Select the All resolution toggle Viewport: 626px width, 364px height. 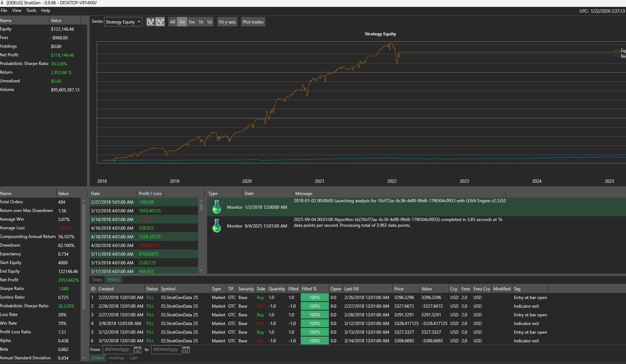click(173, 22)
